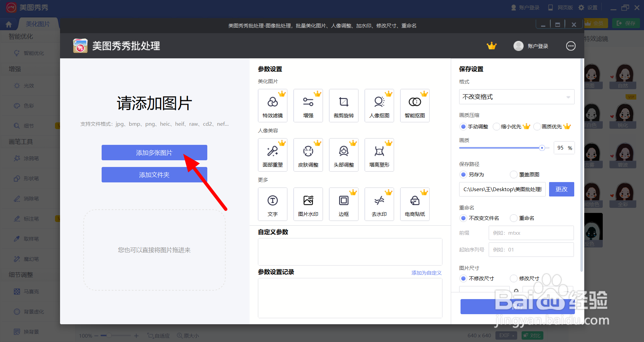This screenshot has width=644, height=342.
Task: Select 背景虚化 in main window sidebar
Action: point(29,311)
